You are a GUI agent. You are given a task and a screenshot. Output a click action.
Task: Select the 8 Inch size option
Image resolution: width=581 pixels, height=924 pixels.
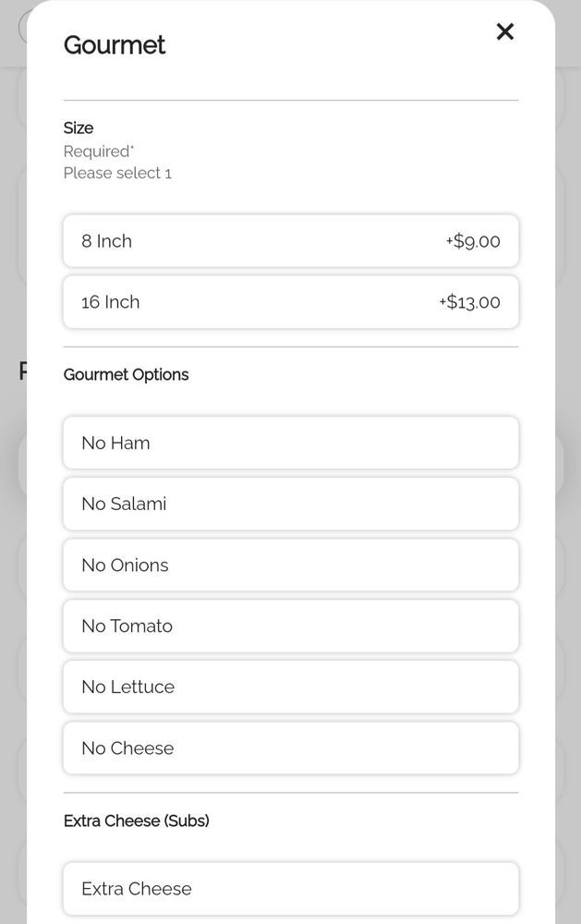coord(290,241)
